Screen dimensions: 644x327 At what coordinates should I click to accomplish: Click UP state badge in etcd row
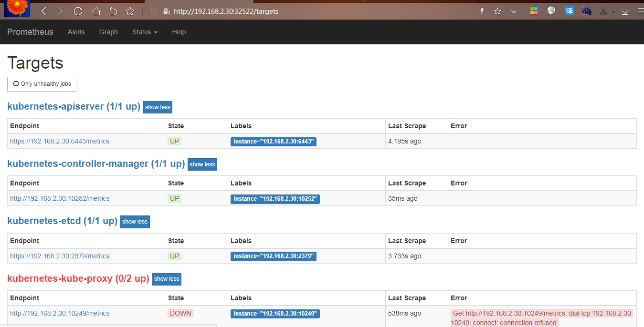pos(174,256)
